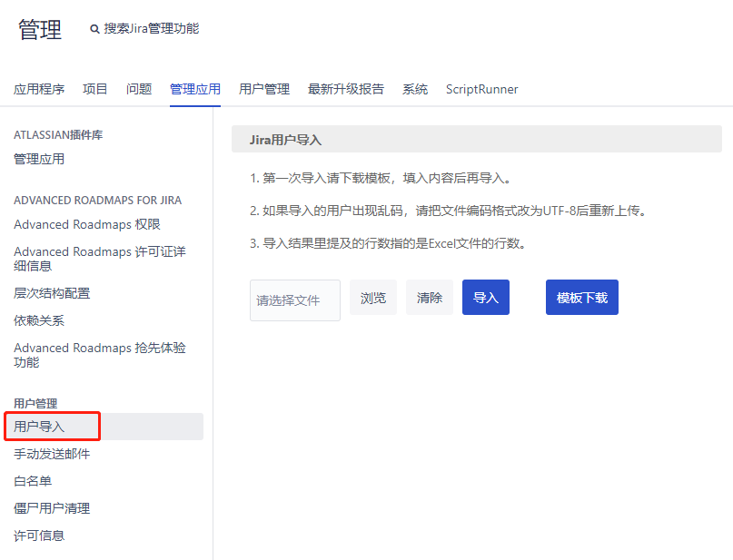Screen dimensions: 733x560
Task: Select 僵尸用户清理 in the sidebar
Action: pyautogui.click(x=52, y=508)
